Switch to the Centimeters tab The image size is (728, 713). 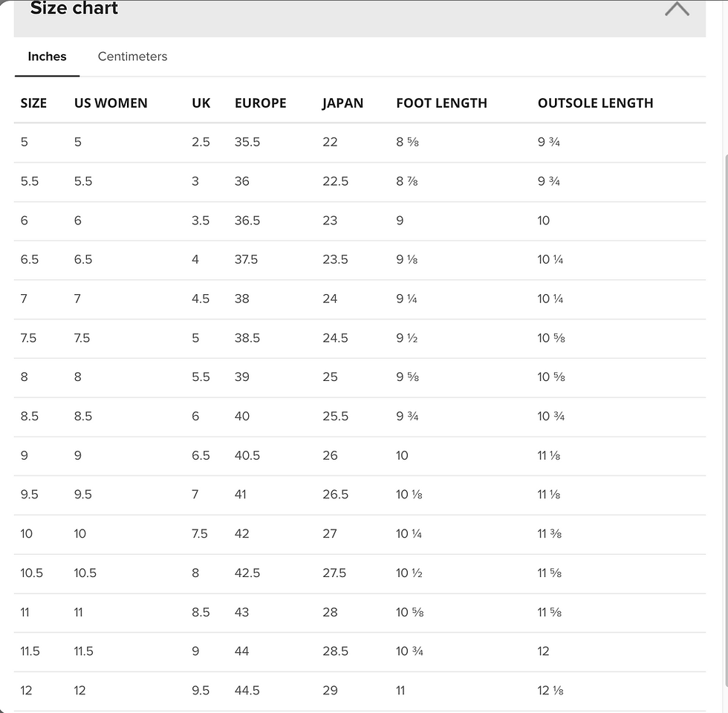click(132, 56)
